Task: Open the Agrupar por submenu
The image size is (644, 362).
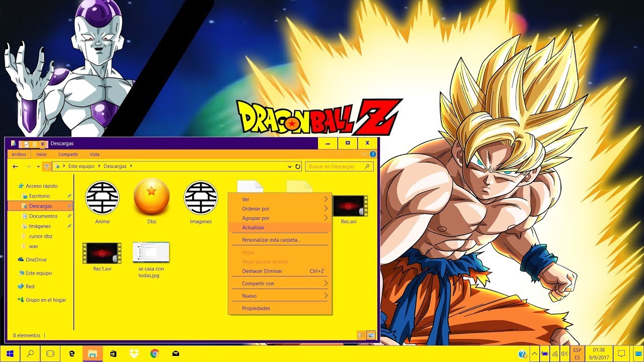Action: (x=280, y=218)
